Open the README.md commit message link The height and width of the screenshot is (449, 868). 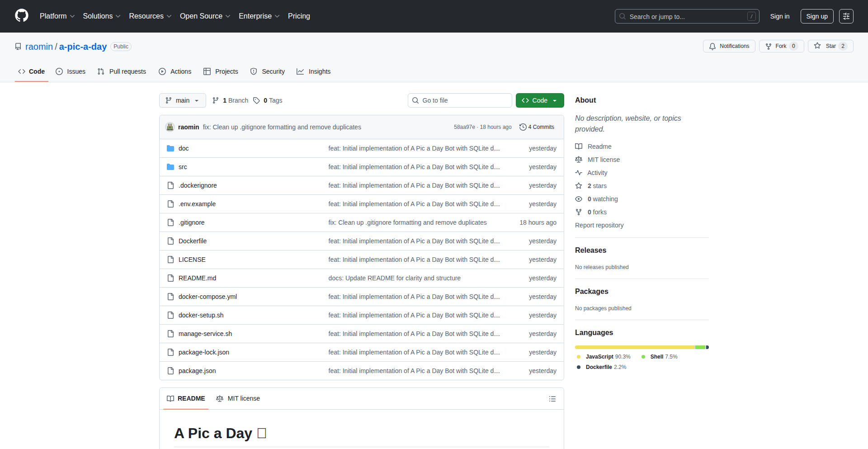(x=394, y=278)
